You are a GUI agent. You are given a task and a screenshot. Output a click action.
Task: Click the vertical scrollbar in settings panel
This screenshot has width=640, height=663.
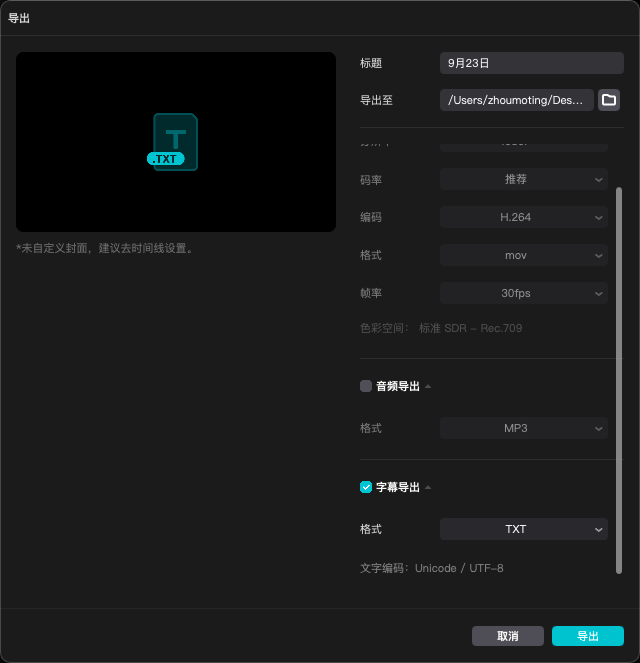click(x=618, y=380)
